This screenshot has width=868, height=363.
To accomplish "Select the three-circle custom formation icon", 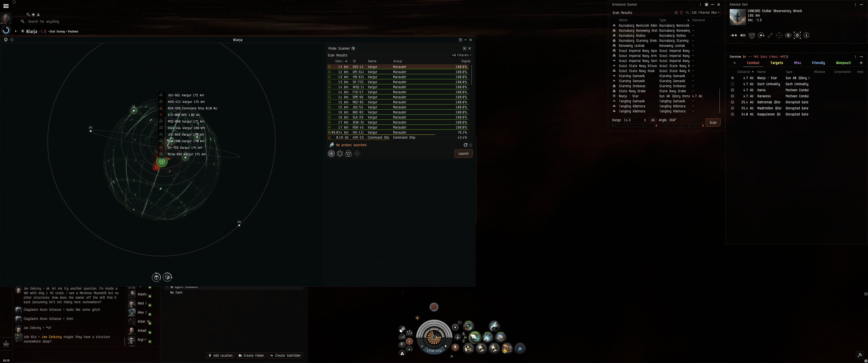I will click(x=348, y=154).
